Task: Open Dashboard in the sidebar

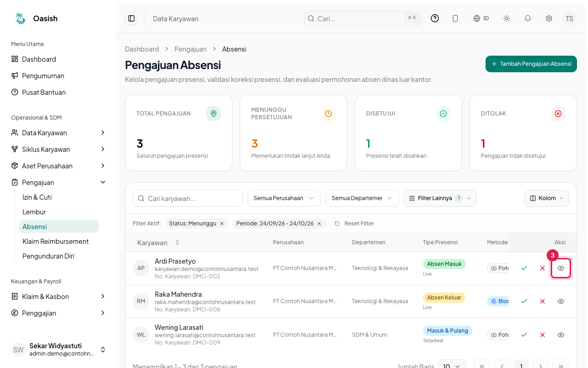Action: point(59,59)
